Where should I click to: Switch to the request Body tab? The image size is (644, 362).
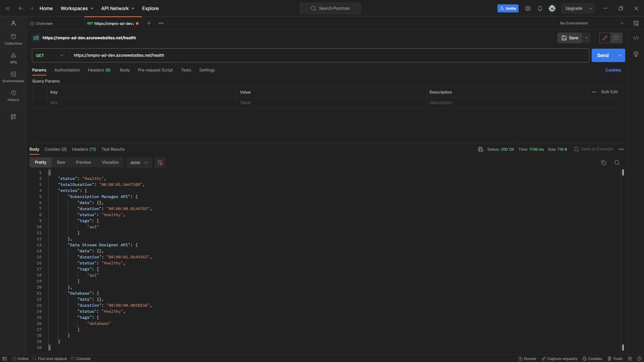(x=125, y=70)
